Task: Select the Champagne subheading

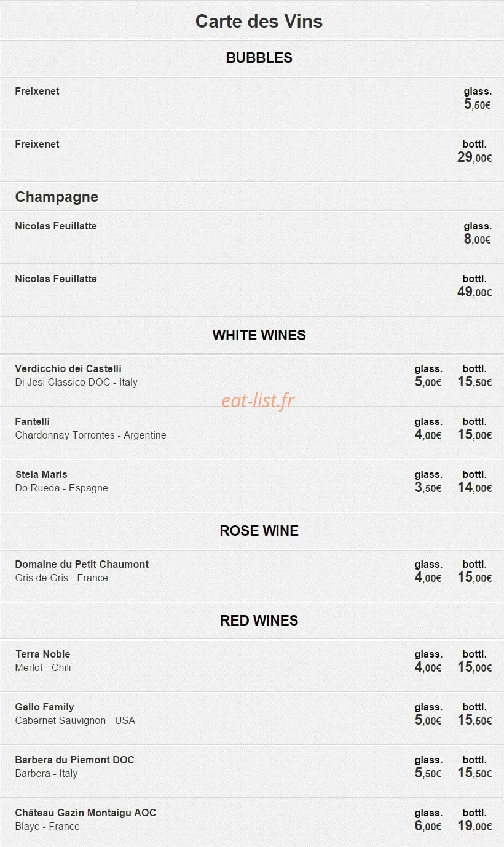Action: (x=57, y=197)
